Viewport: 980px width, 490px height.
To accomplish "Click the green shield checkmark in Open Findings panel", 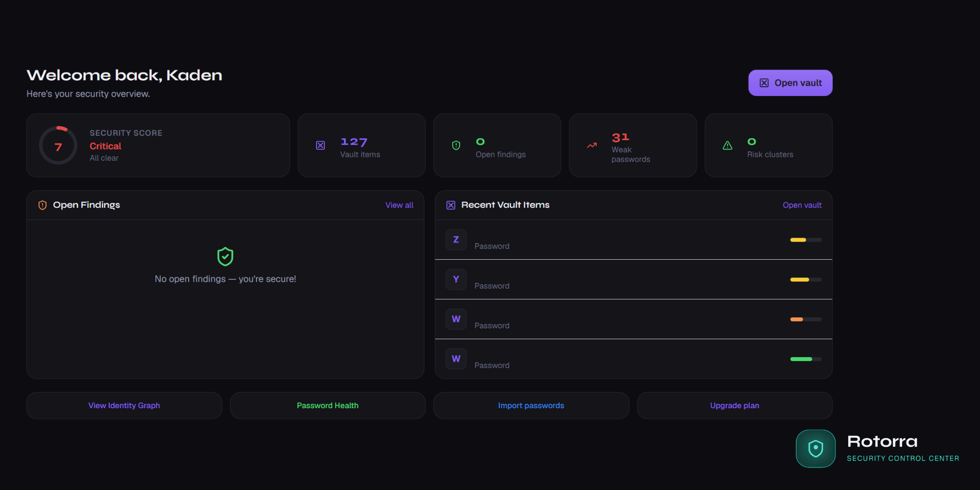I will point(225,256).
